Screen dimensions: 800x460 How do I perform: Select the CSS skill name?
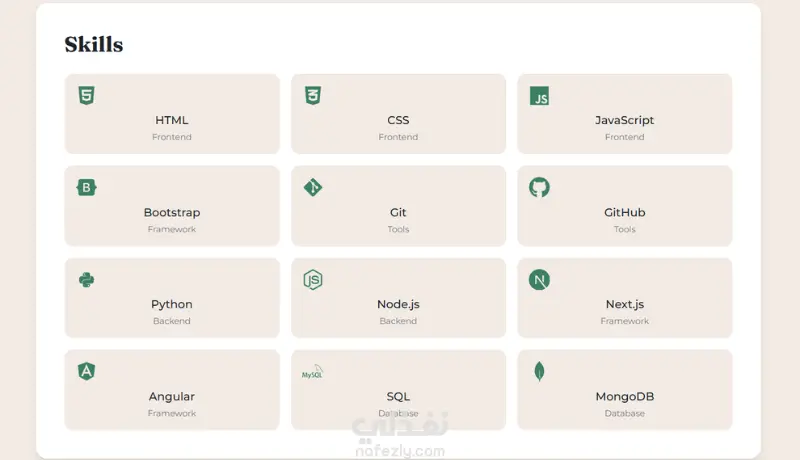click(x=398, y=120)
